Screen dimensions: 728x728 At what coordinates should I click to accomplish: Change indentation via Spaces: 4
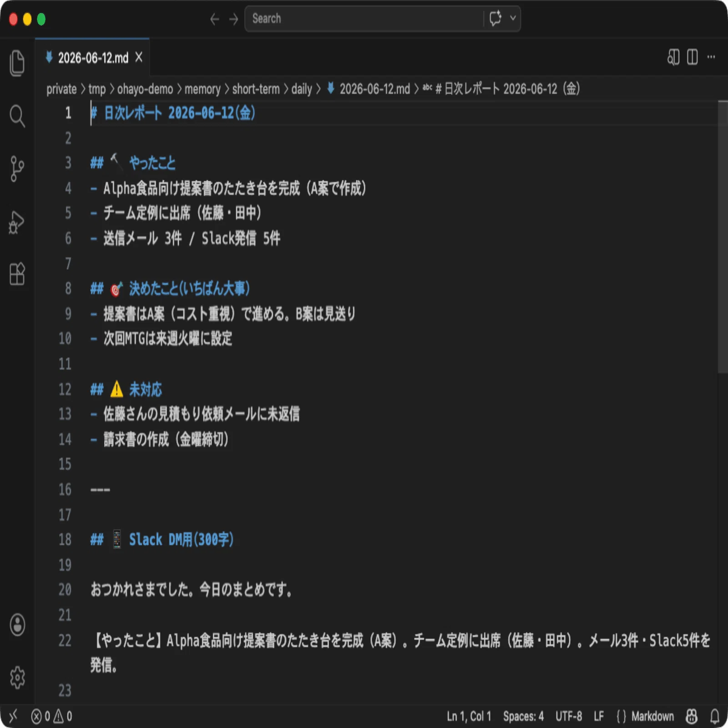[x=523, y=717]
